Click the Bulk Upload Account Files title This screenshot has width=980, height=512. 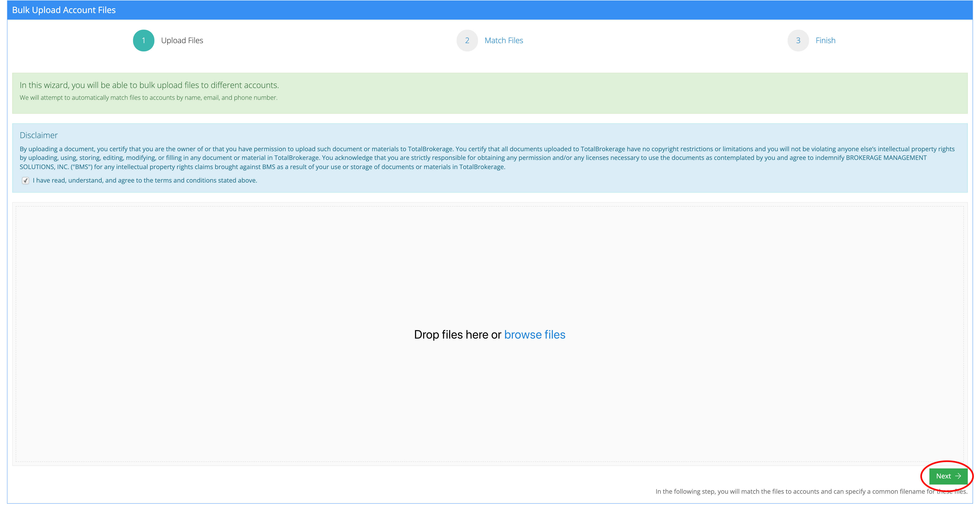coord(64,10)
